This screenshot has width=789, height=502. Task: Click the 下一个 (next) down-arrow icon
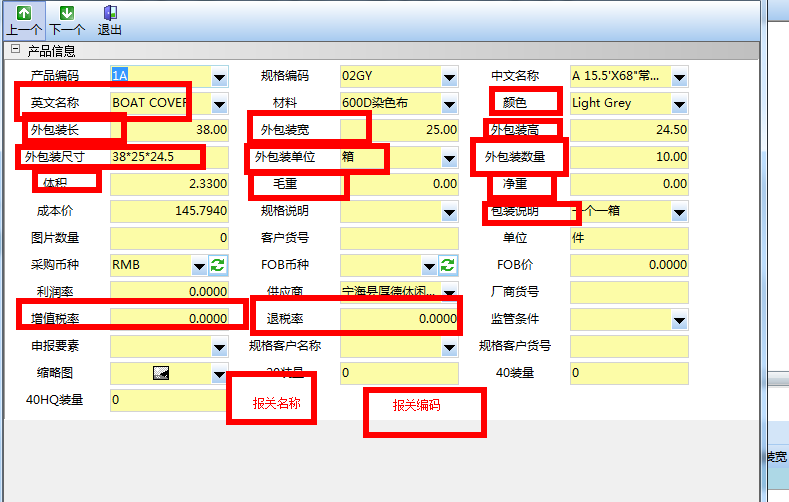(66, 13)
